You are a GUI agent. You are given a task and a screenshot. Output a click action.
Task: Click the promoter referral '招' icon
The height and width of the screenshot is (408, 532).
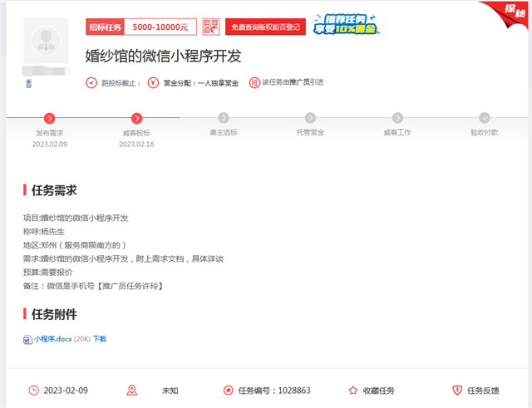[x=254, y=82]
